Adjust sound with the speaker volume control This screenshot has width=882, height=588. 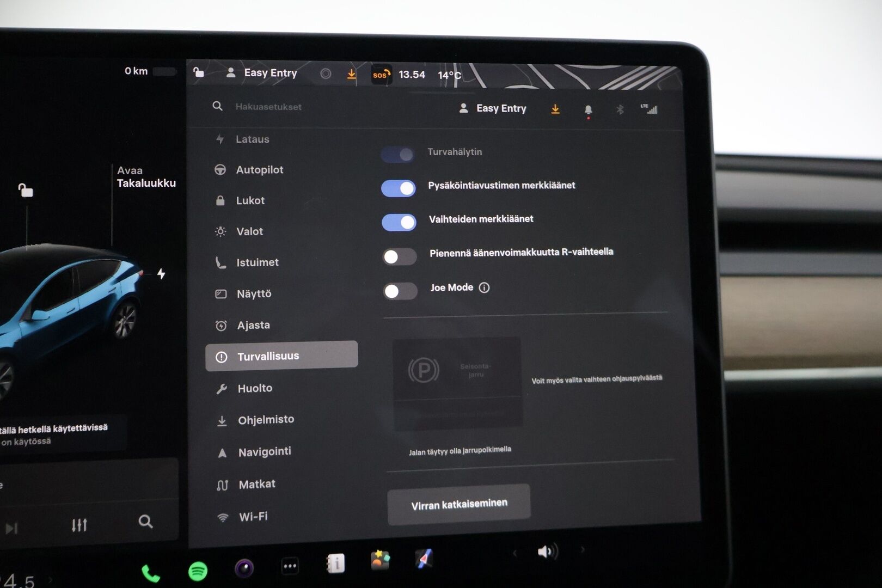(x=547, y=551)
